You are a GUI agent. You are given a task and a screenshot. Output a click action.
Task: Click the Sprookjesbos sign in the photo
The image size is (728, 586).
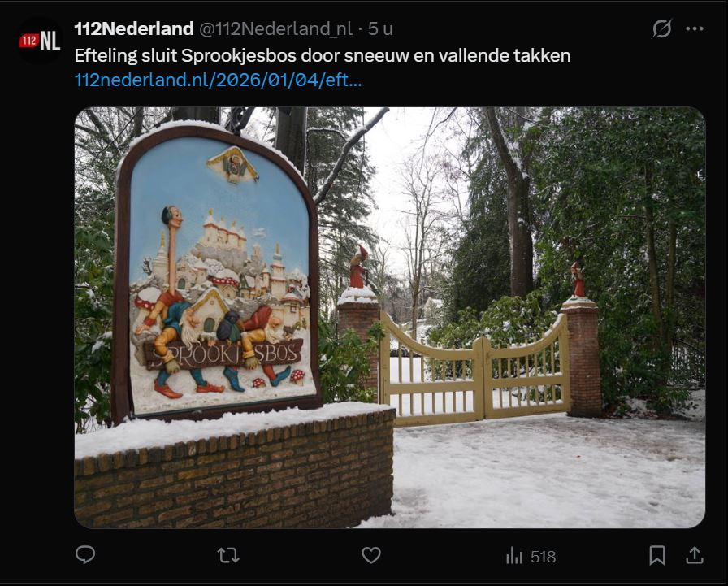pyautogui.click(x=216, y=272)
